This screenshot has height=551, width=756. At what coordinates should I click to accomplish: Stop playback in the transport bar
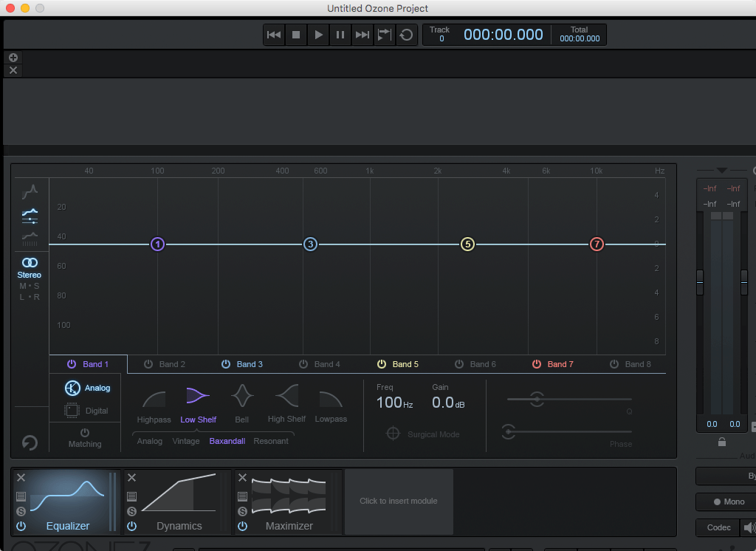pyautogui.click(x=296, y=35)
